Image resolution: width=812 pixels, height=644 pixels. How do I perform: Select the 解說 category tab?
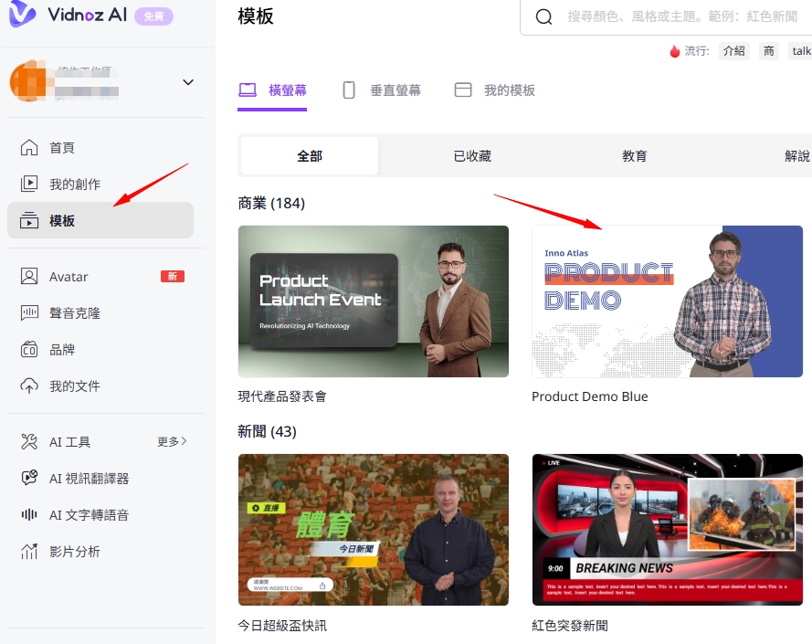click(797, 155)
